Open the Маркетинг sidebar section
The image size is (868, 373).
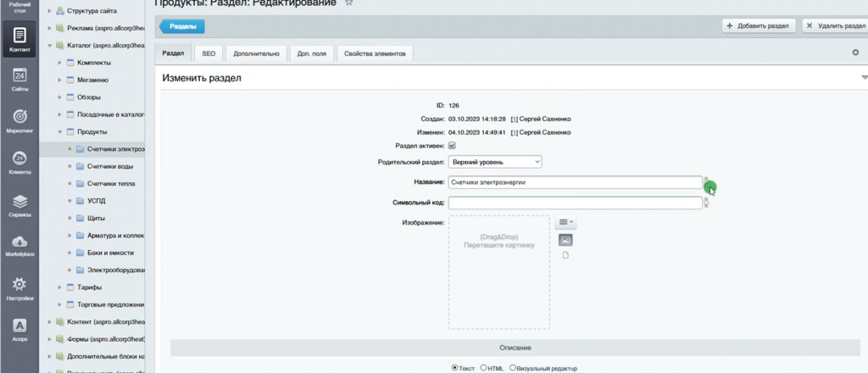[19, 121]
